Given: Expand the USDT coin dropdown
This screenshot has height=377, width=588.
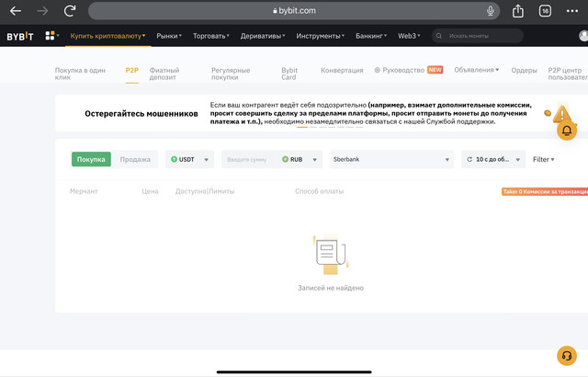Looking at the screenshot, I should coord(189,159).
